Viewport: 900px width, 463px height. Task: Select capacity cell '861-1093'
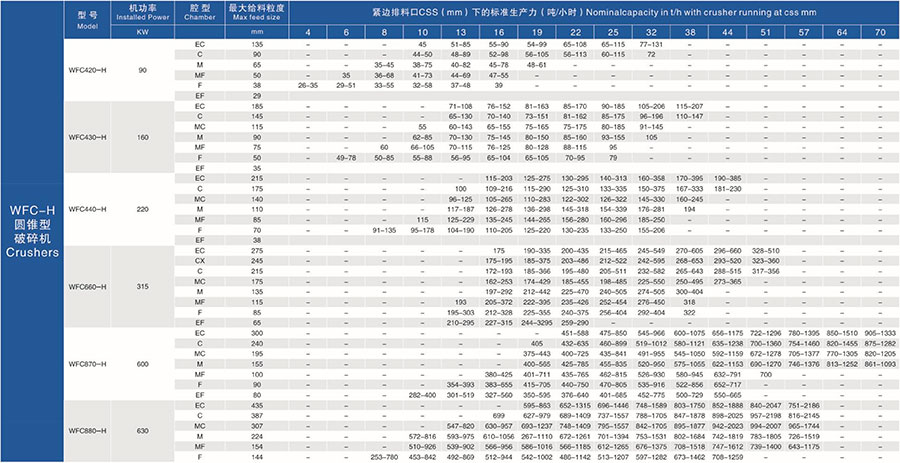(x=879, y=364)
